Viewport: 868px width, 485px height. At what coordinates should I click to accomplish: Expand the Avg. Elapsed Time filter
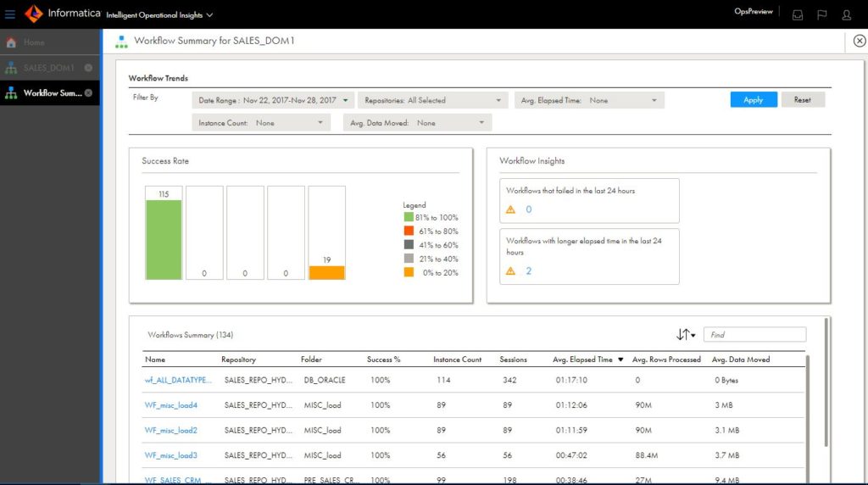pyautogui.click(x=589, y=100)
